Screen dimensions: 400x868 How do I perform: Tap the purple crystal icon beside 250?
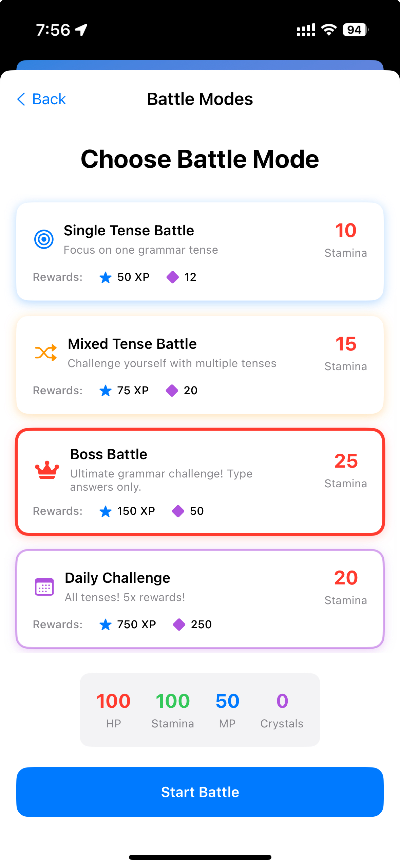pyautogui.click(x=179, y=624)
